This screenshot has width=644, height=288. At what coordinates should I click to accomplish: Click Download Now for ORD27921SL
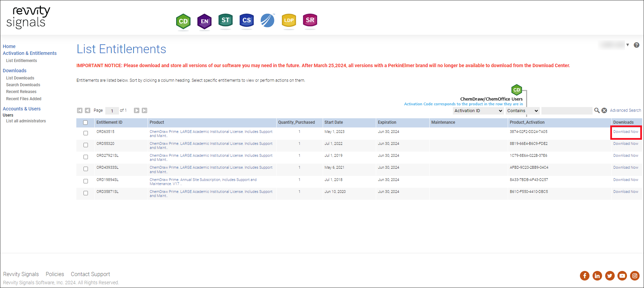626,155
